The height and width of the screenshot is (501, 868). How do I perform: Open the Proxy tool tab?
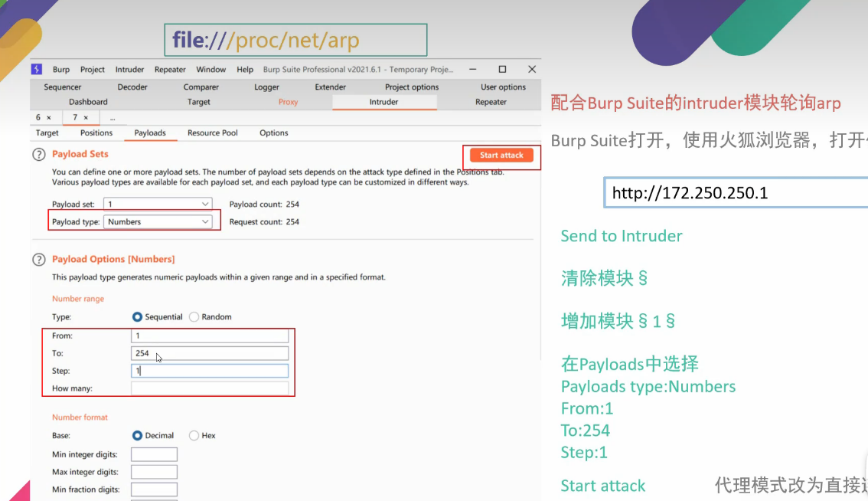288,102
